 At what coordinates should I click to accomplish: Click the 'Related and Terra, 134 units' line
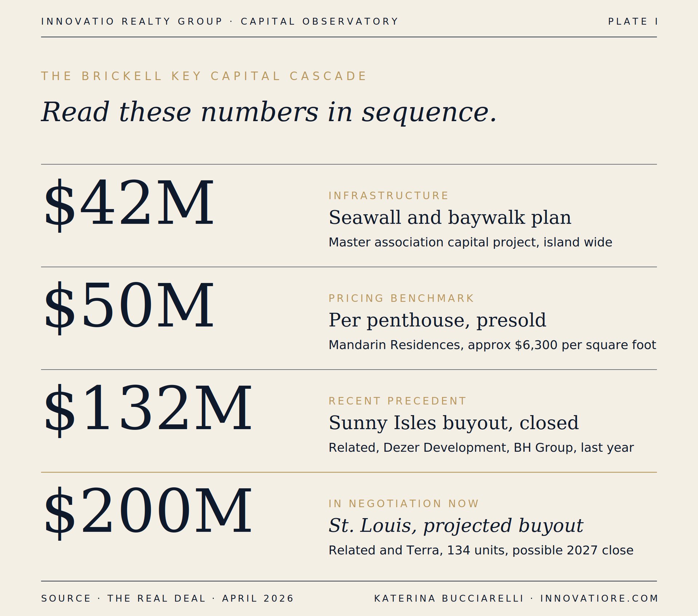481,551
